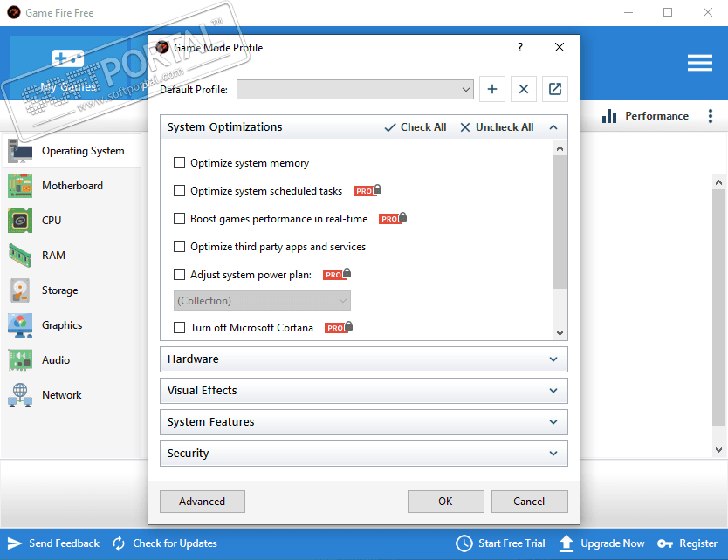This screenshot has height=560, width=728.
Task: Delete profile using the X icon
Action: 523,89
